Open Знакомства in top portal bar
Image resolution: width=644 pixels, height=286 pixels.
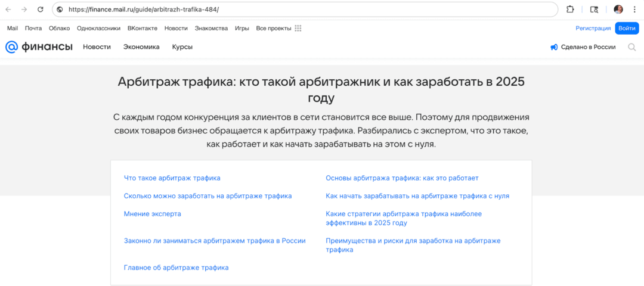click(x=211, y=29)
